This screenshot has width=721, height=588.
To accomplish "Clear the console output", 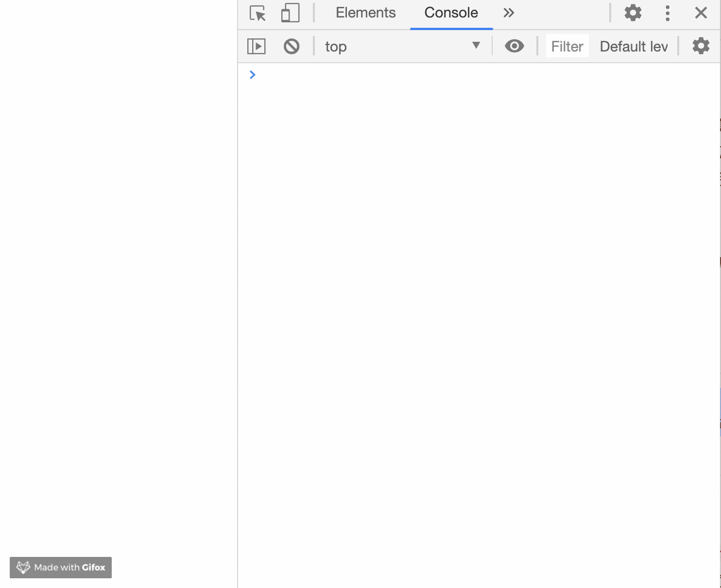I will 292,47.
